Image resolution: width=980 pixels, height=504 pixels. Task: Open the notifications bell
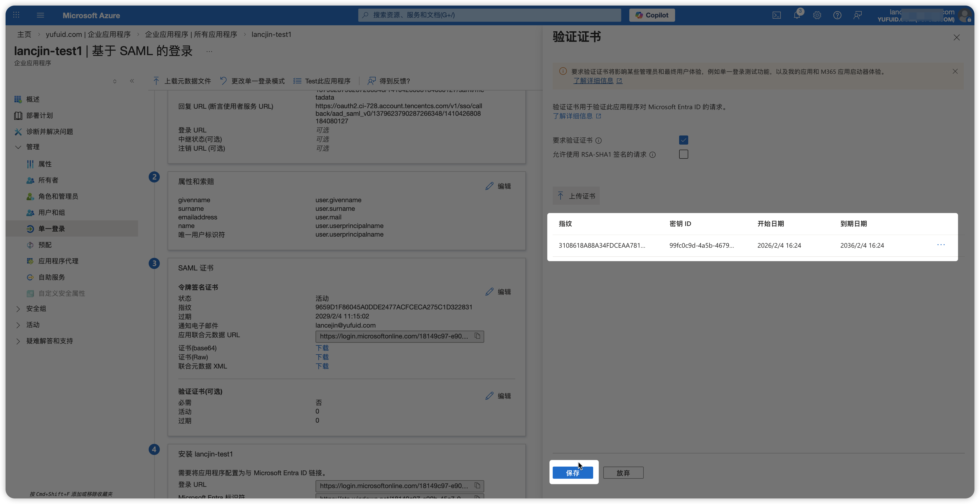click(797, 15)
